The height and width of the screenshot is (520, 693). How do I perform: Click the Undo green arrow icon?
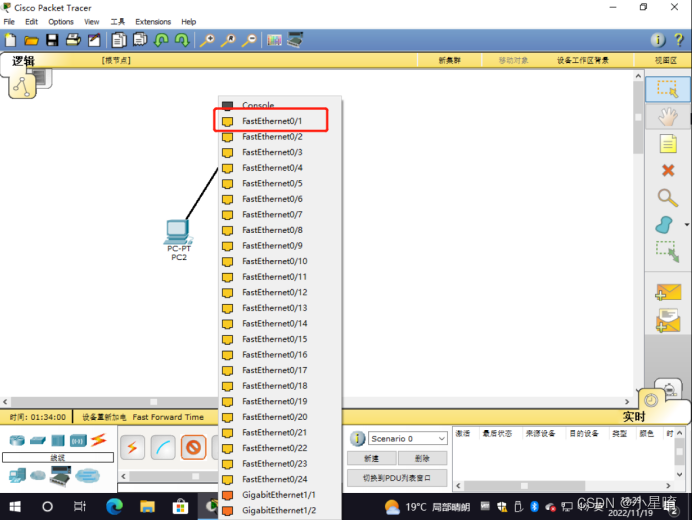click(x=161, y=40)
